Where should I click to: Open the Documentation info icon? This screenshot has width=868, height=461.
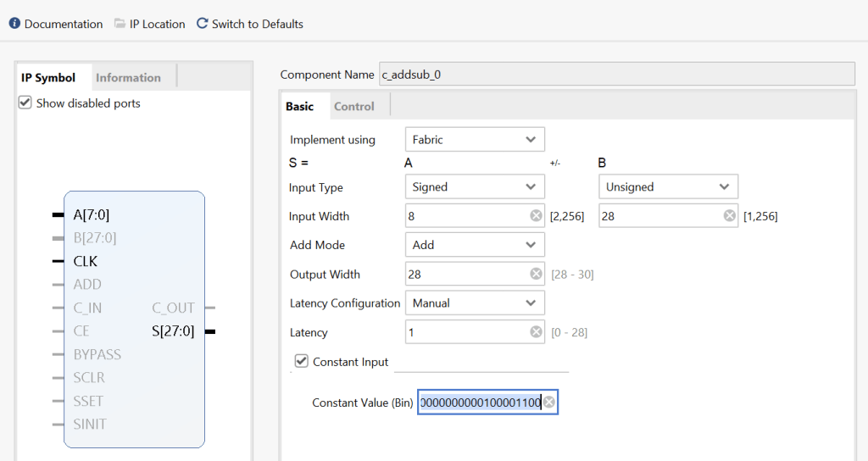coord(14,24)
